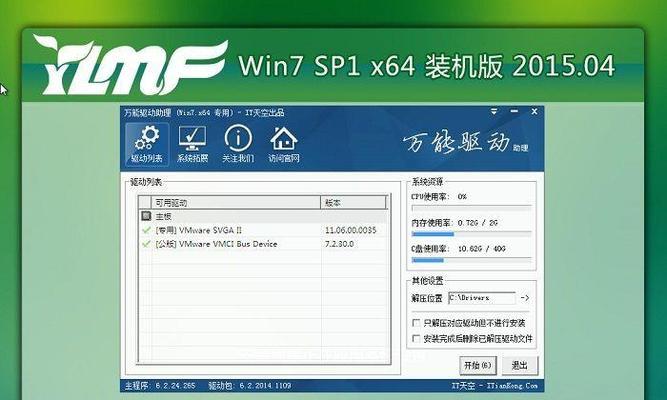Click the 主程序 6.2.24.265 version text
The image size is (667, 400).
pos(160,386)
